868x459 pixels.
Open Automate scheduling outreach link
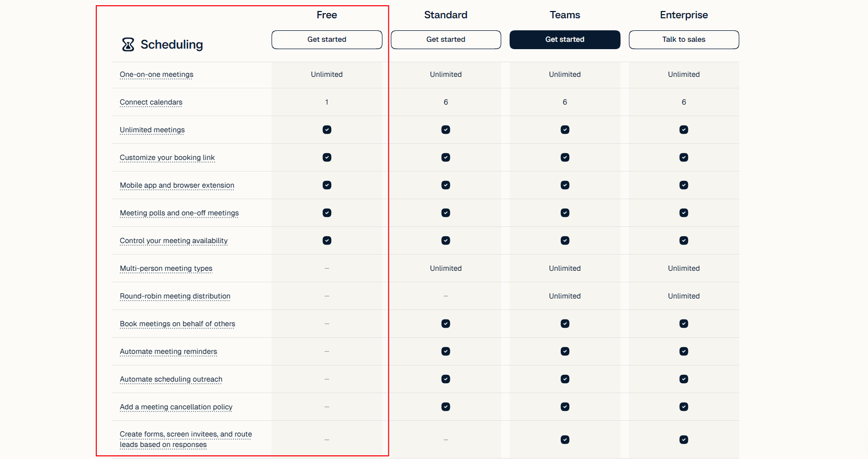pyautogui.click(x=171, y=380)
